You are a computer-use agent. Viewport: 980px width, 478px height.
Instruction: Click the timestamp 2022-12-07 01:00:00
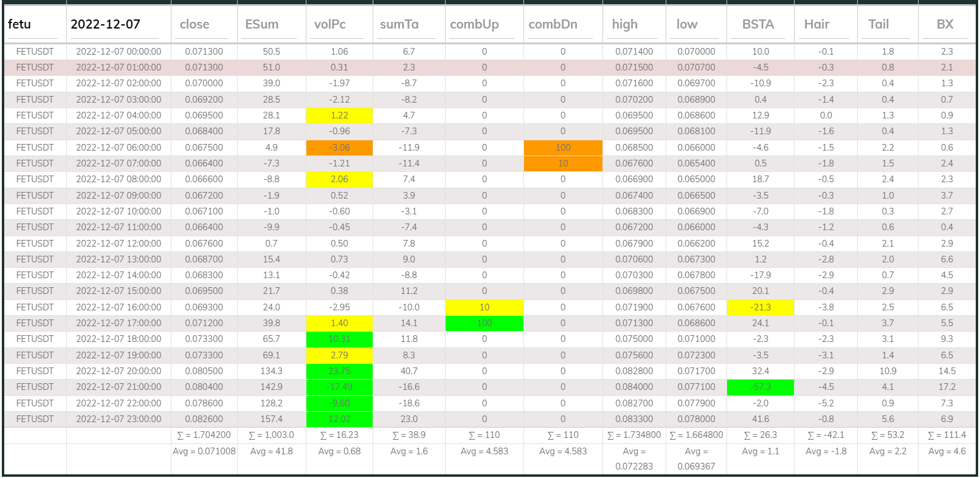click(x=119, y=67)
